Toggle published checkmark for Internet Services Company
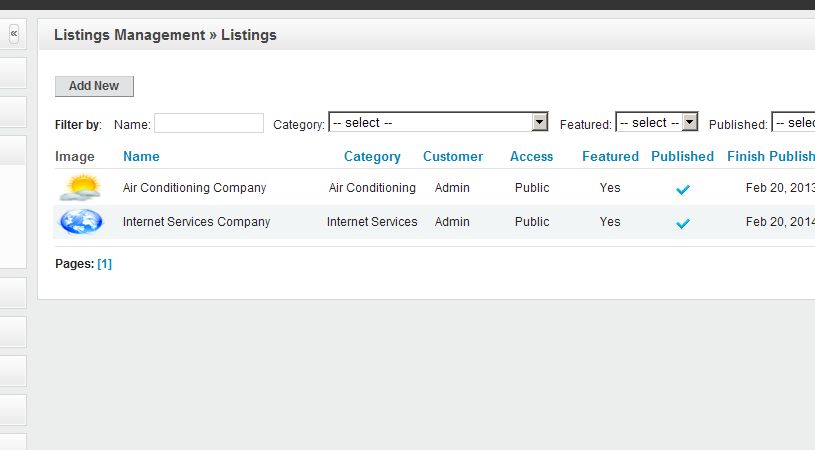This screenshot has width=815, height=450. point(683,223)
